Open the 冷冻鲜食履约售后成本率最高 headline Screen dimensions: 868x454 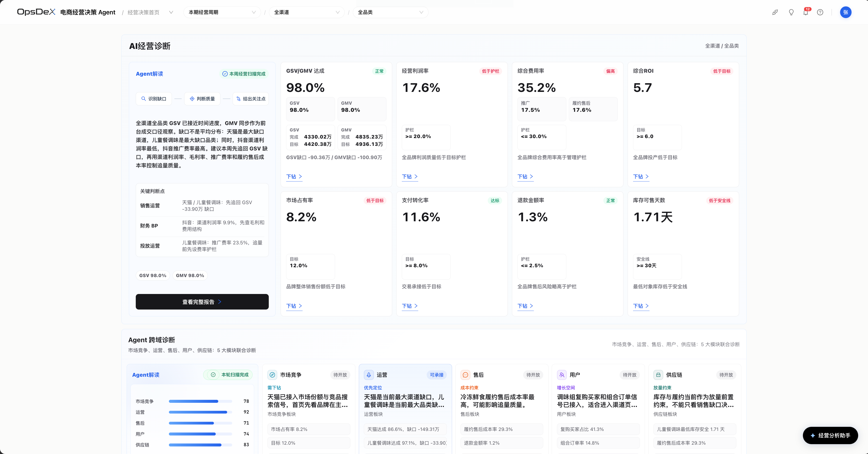[497, 401]
